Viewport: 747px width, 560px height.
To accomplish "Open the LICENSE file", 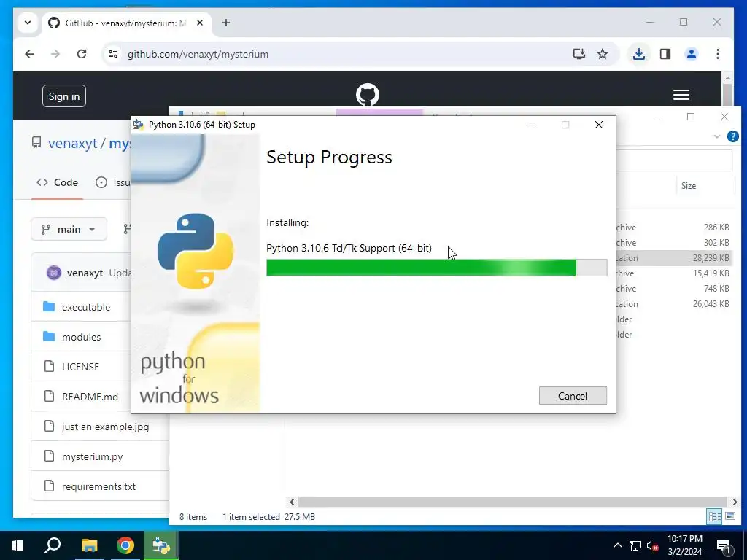I will click(80, 367).
